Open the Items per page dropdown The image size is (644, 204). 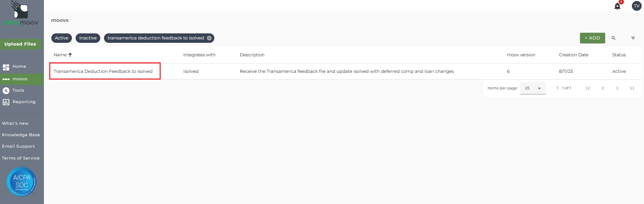533,88
